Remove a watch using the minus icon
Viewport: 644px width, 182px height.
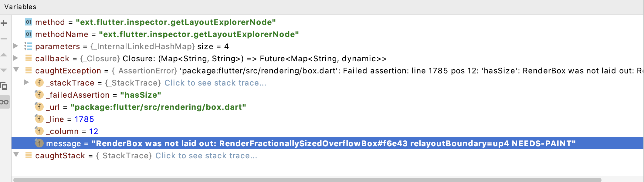[x=4, y=39]
